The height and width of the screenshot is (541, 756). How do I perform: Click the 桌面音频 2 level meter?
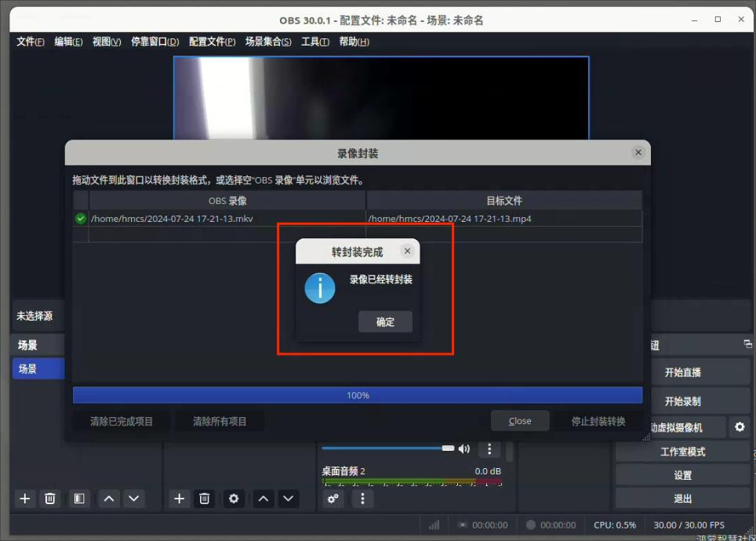pos(412,481)
